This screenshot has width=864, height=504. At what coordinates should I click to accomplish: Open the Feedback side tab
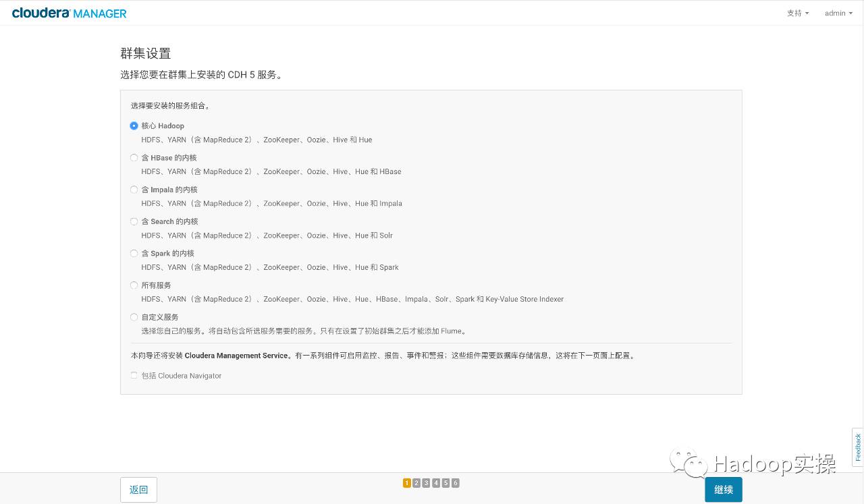[x=858, y=447]
